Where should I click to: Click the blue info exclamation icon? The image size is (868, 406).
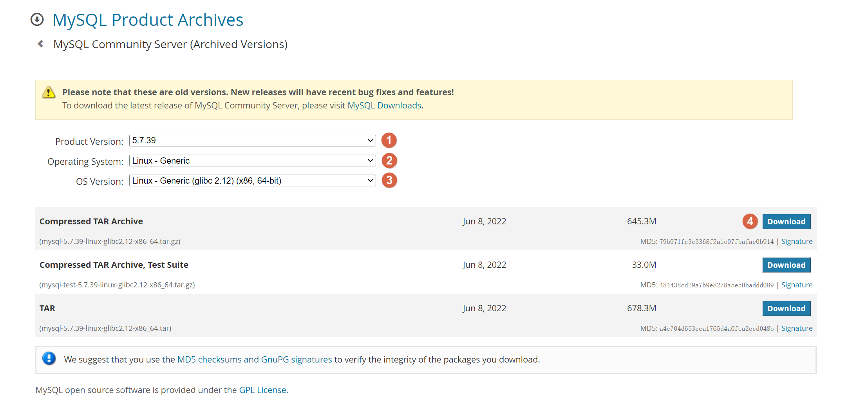49,359
